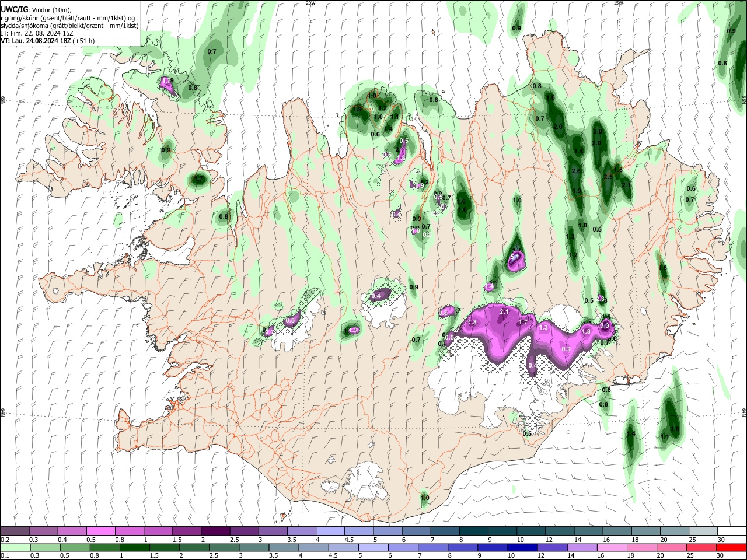Viewport: 747px width, 560px height.
Task: Click the '20W' longitude label
Action: [311, 3]
